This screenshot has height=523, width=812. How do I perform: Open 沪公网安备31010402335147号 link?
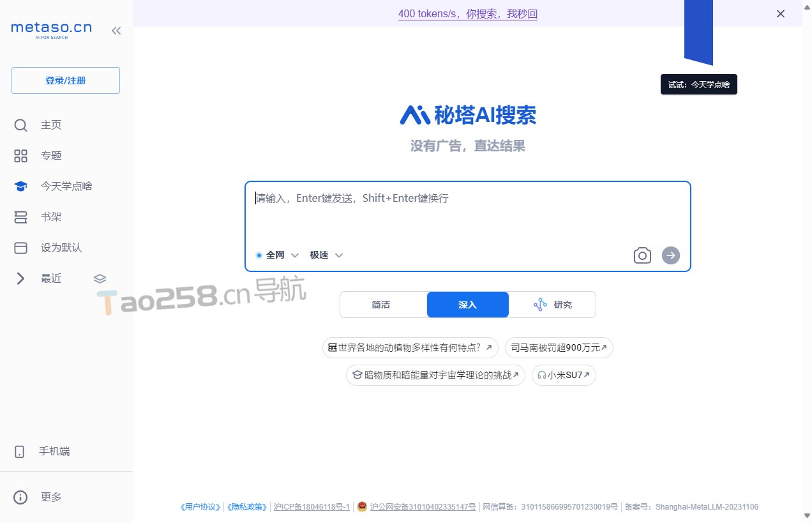pos(423,507)
